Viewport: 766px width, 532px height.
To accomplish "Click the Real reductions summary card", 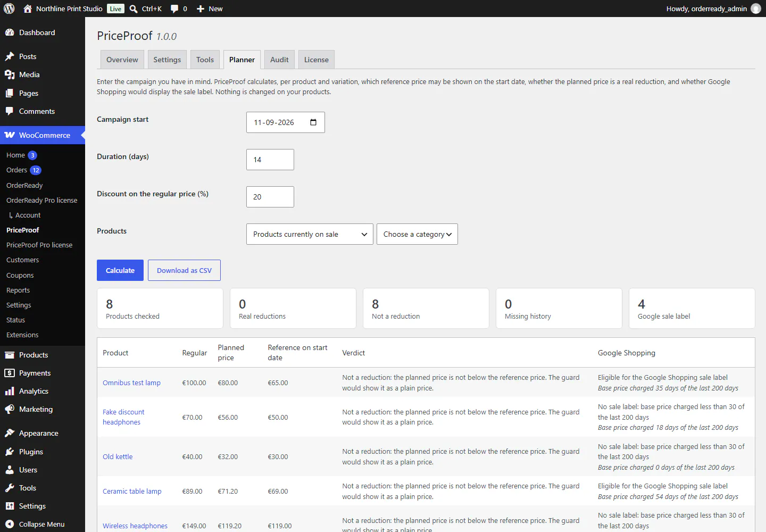I will (293, 309).
